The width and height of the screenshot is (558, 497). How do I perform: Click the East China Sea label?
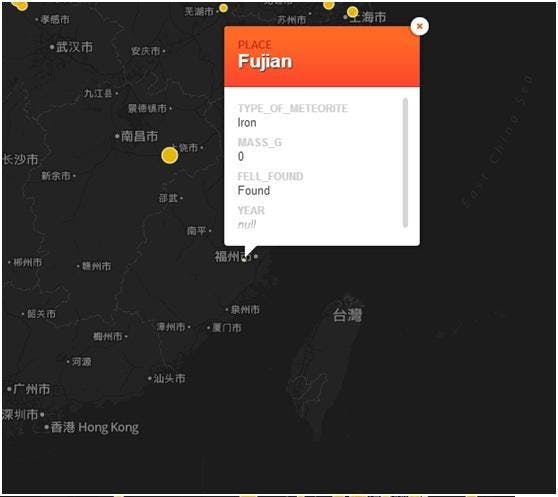coord(497,141)
